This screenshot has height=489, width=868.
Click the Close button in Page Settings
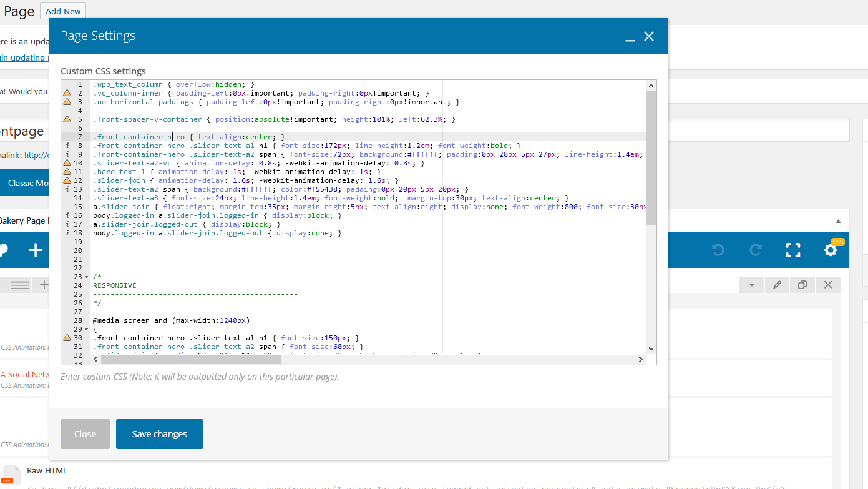pyautogui.click(x=85, y=434)
